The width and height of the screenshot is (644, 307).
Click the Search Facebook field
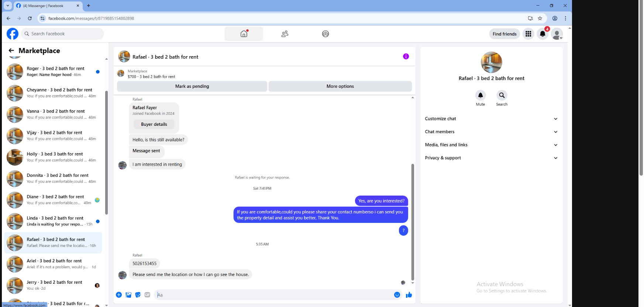pyautogui.click(x=62, y=34)
